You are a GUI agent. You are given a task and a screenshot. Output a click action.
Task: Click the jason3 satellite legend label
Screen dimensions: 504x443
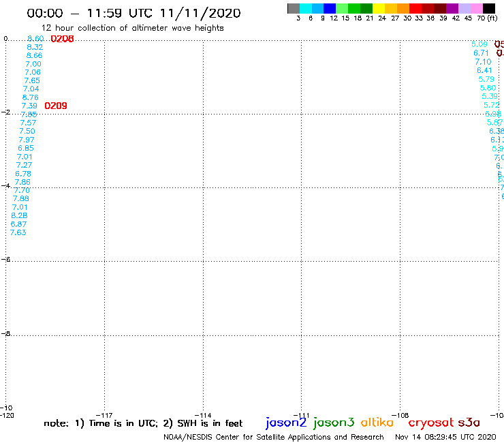click(334, 423)
